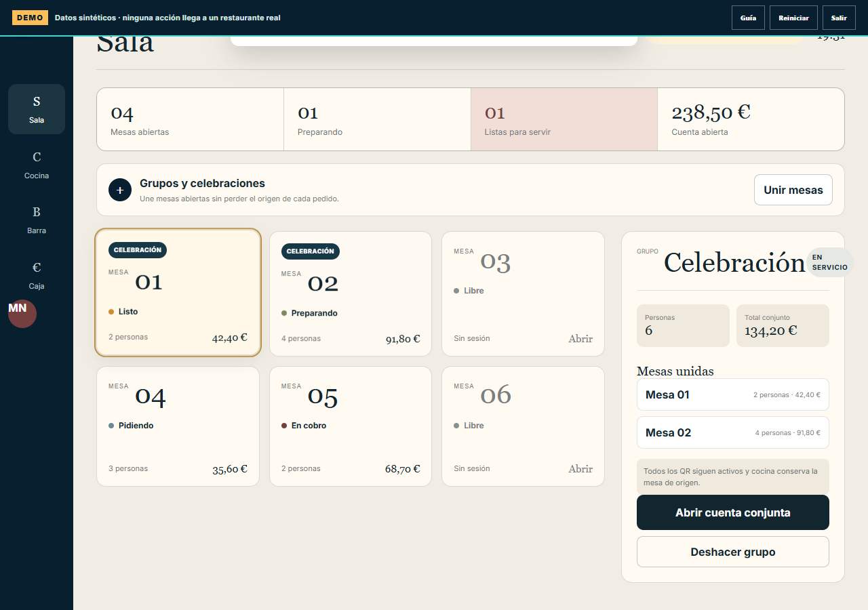Screen dimensions: 868x610
Task: Select the Mesa 02 card
Action: point(351,293)
